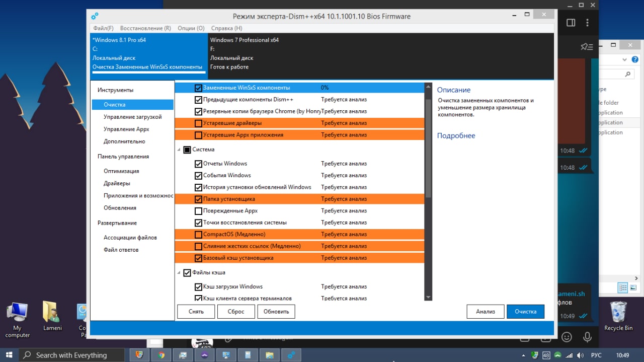Open Файл(F) menu
Screen dimensions: 644x362
click(103, 28)
